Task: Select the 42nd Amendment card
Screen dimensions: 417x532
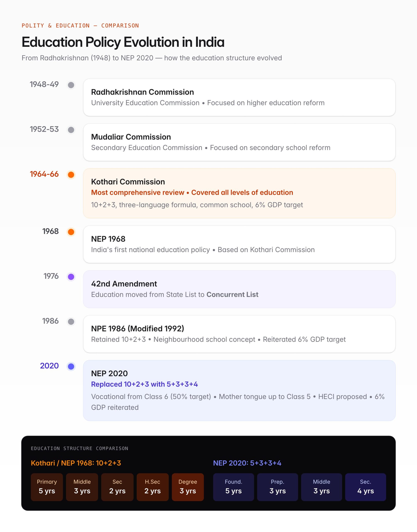Action: pyautogui.click(x=239, y=289)
